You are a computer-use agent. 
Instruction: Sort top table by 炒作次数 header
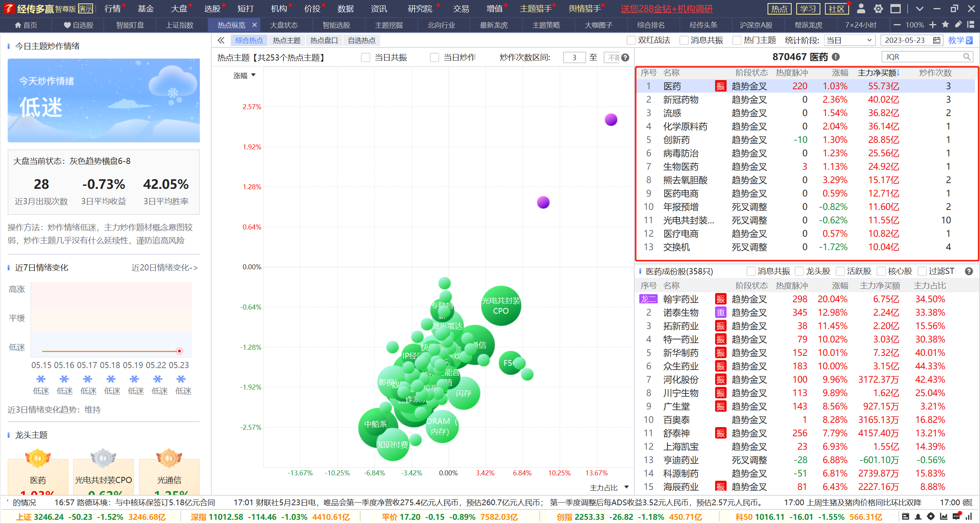point(935,72)
